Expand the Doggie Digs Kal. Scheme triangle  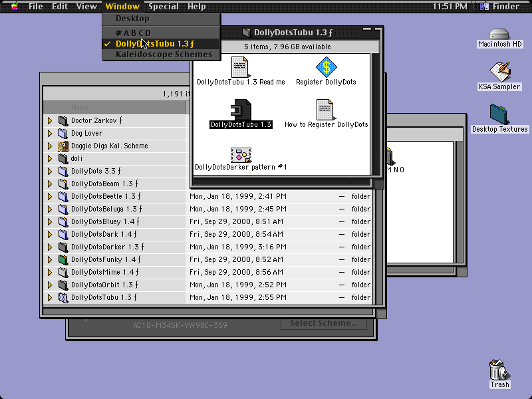pos(50,146)
